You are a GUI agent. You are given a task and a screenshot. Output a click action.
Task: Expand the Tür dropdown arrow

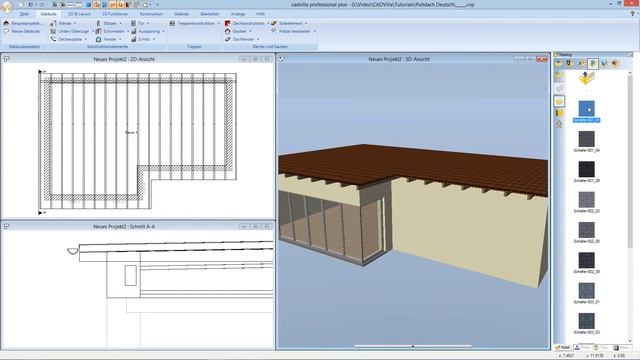pos(148,23)
